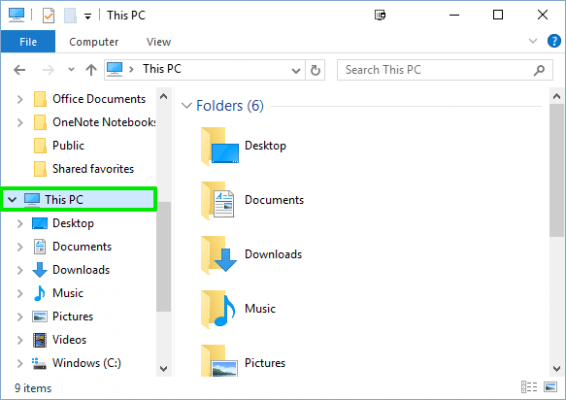Viewport: 566px width, 400px height.
Task: Expand the ribbon with the chevron
Action: pyautogui.click(x=533, y=41)
